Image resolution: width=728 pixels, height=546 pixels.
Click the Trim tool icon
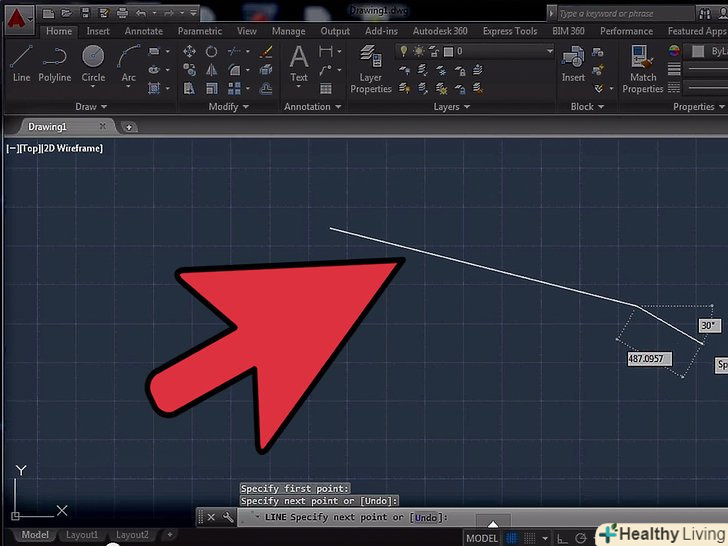click(234, 51)
